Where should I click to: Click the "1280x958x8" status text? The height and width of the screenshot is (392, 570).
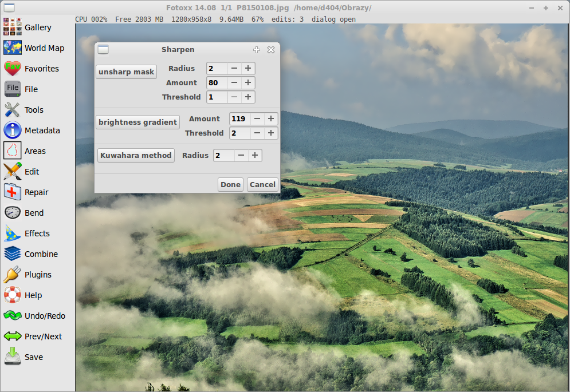[x=191, y=19]
